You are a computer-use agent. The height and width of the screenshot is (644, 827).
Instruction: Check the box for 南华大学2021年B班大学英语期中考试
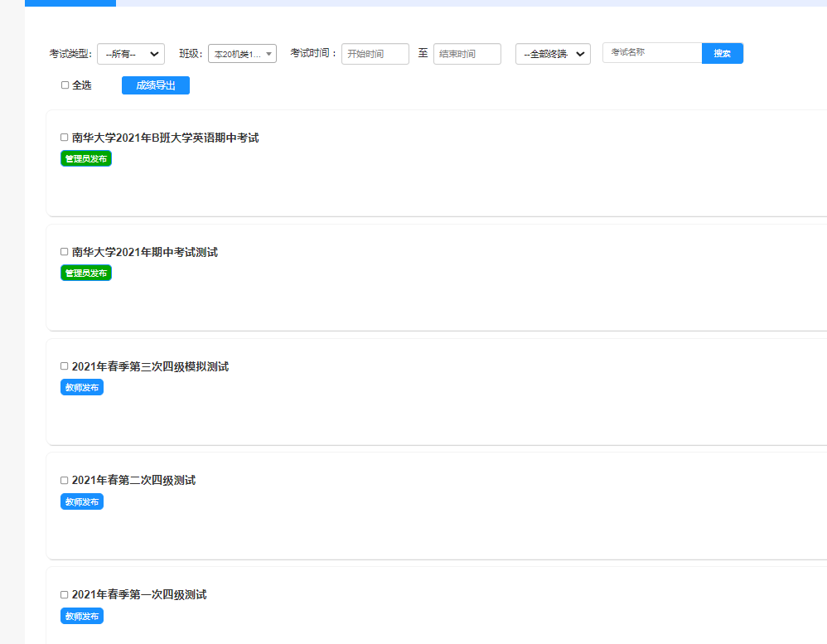tap(65, 137)
